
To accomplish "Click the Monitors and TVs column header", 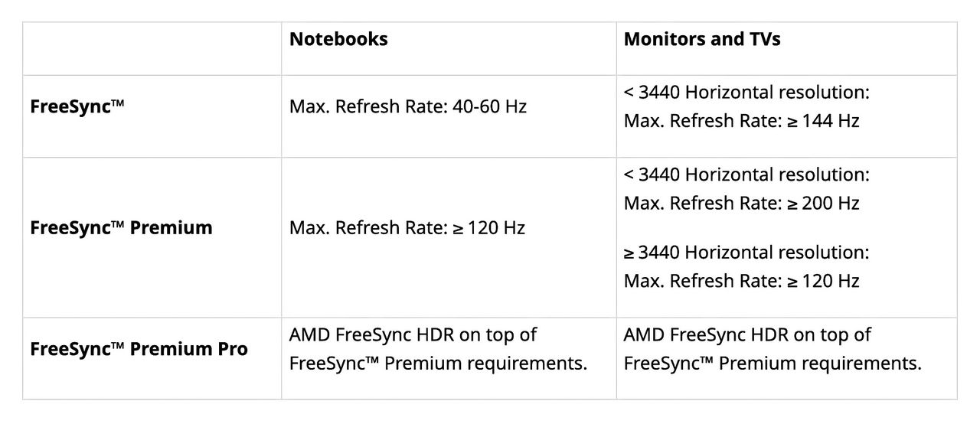I will coord(702,40).
